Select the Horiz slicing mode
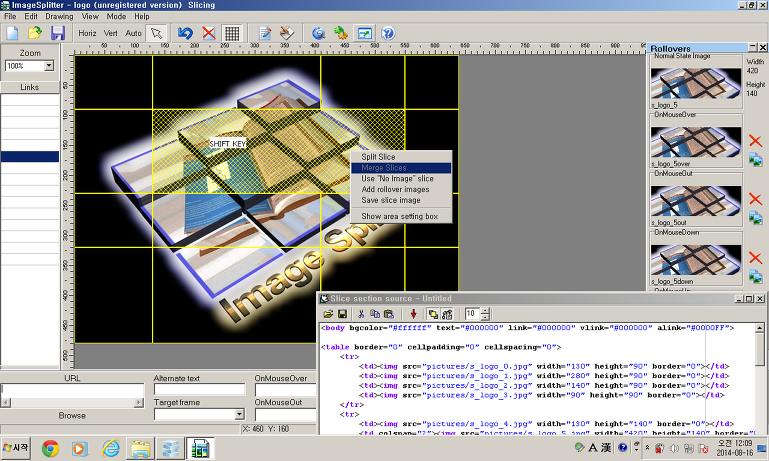The image size is (769, 461). coord(87,33)
